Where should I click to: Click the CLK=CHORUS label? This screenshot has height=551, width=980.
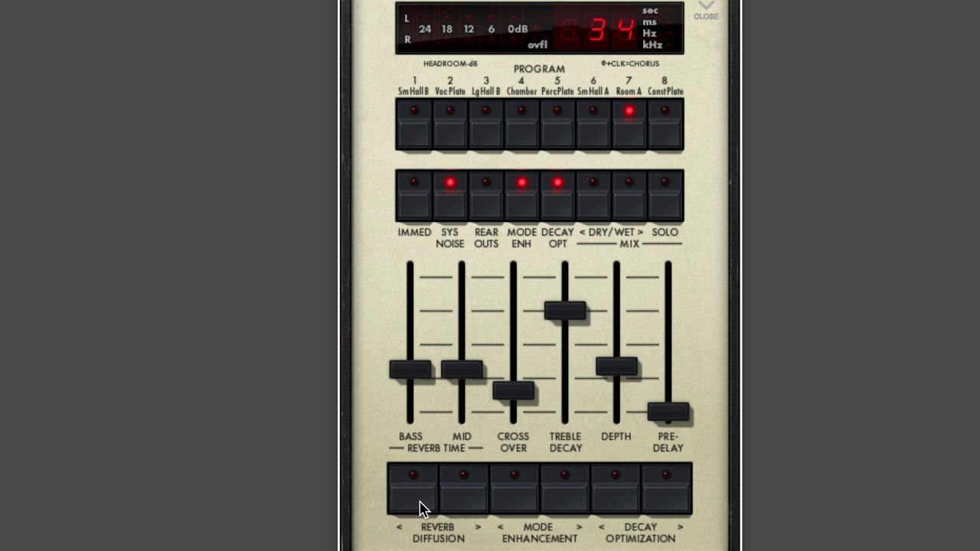pos(630,64)
